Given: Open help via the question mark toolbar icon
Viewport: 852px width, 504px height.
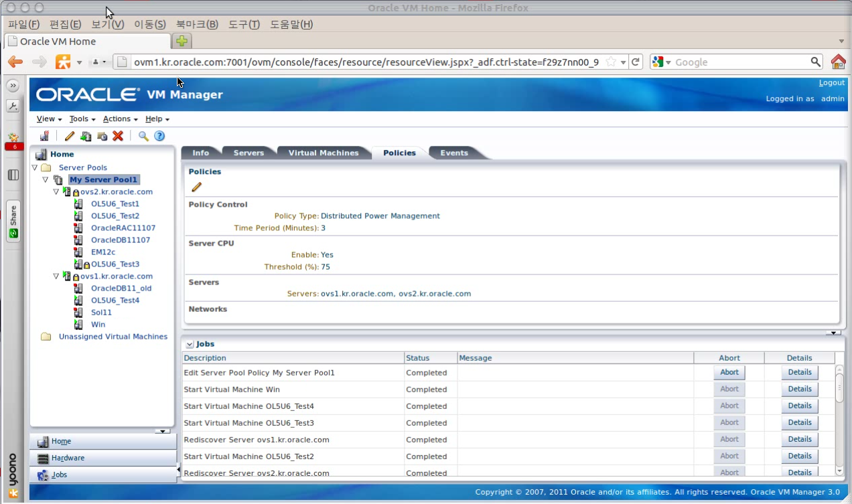Looking at the screenshot, I should 159,136.
